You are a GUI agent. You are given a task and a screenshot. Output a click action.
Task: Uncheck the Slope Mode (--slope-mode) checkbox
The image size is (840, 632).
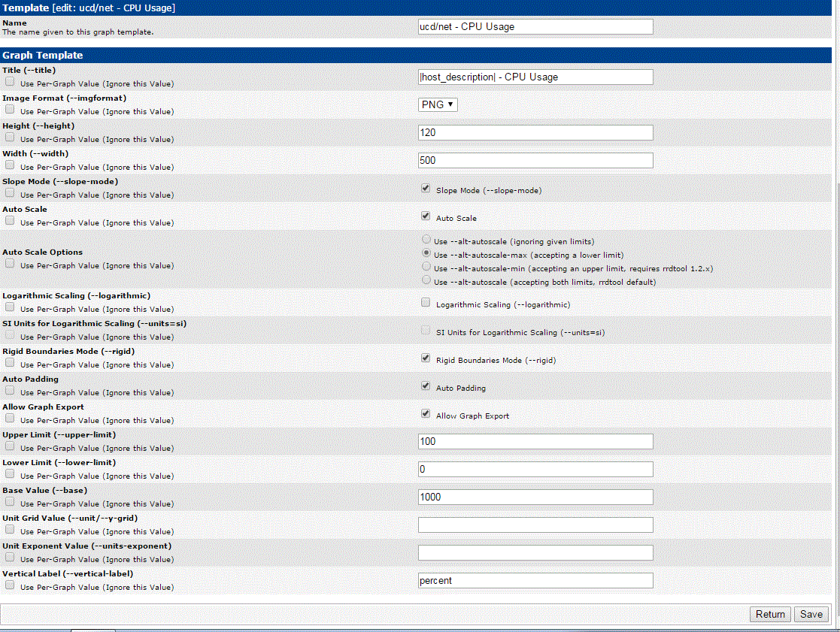coord(426,189)
